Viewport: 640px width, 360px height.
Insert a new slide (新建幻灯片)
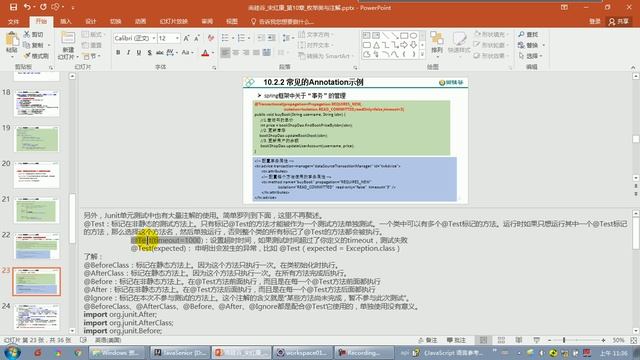click(68, 46)
